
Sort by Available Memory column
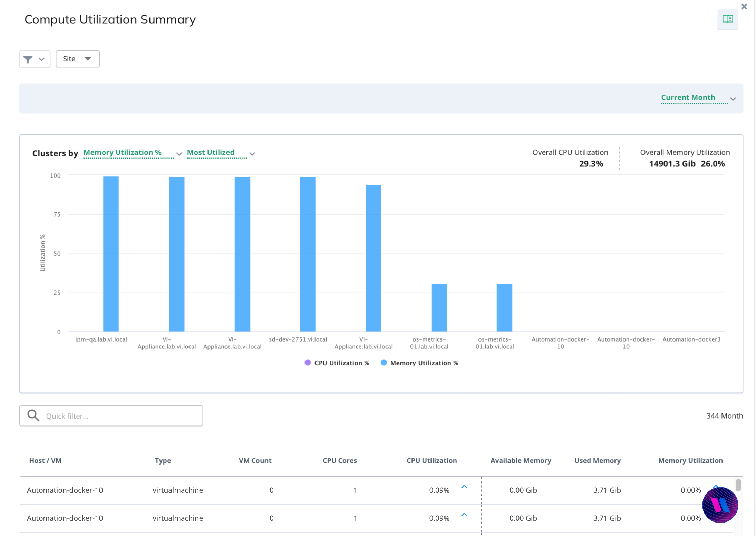point(521,460)
